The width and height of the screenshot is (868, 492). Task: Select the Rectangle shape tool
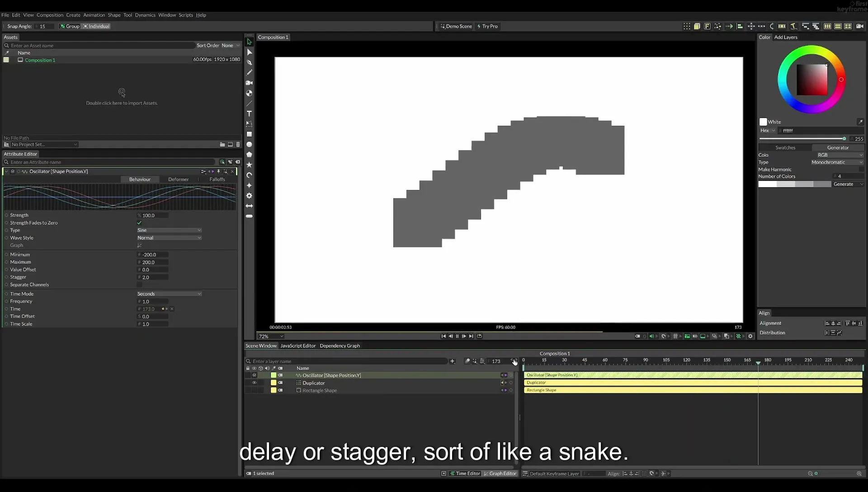[x=249, y=134]
